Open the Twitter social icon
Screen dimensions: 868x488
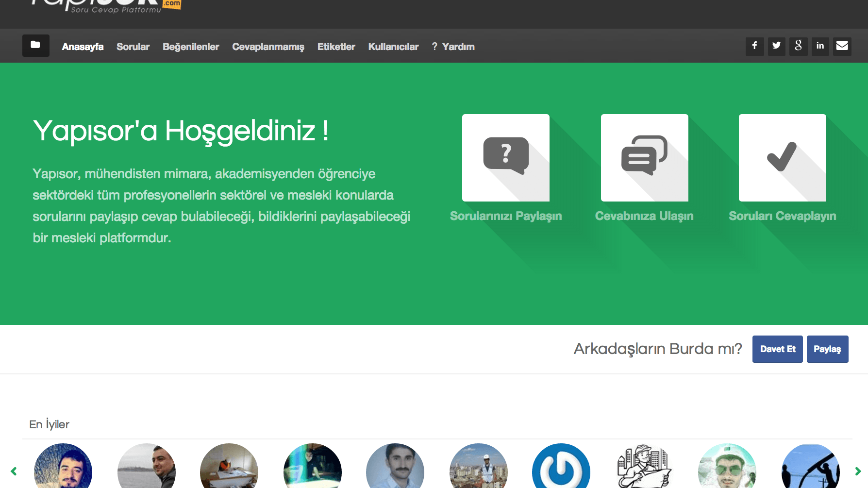[776, 46]
